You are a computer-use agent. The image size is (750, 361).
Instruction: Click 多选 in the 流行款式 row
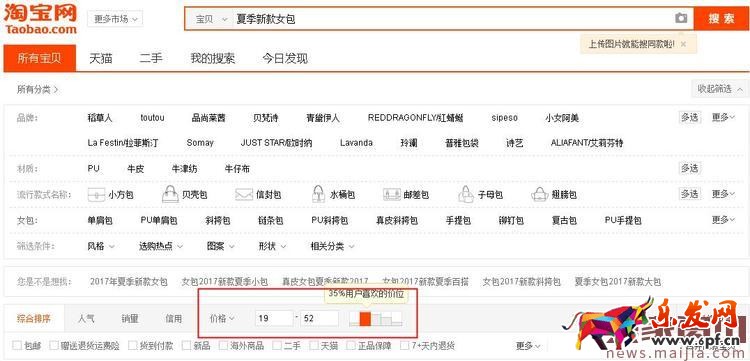point(690,194)
